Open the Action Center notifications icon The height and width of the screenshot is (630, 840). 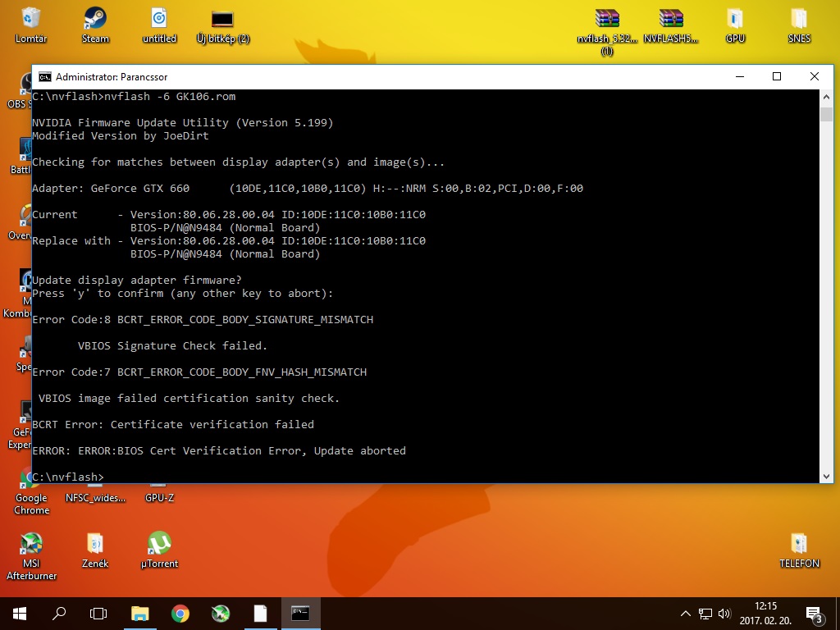coord(814,614)
